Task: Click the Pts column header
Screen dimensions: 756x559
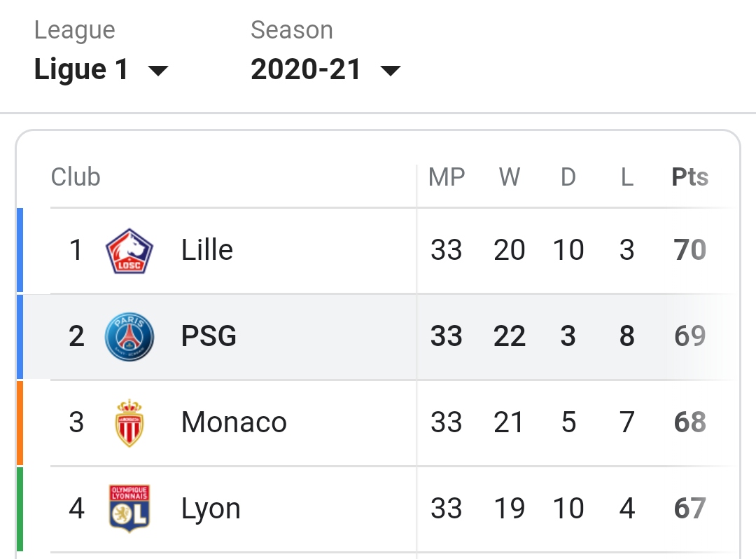Action: point(689,177)
